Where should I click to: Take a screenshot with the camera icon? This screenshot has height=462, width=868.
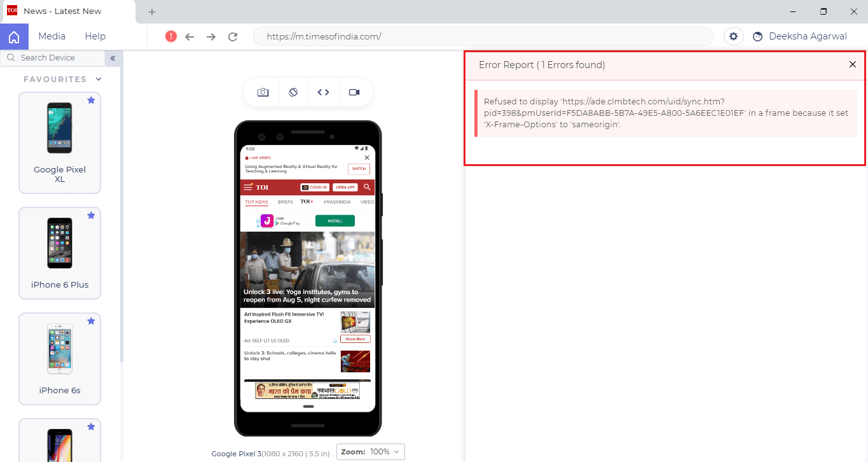[263, 92]
